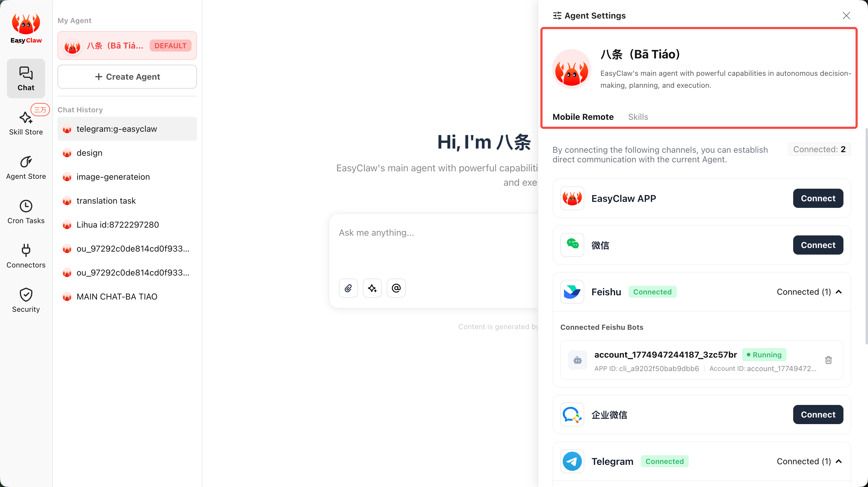Click the Feishu Connected status badge

point(652,292)
